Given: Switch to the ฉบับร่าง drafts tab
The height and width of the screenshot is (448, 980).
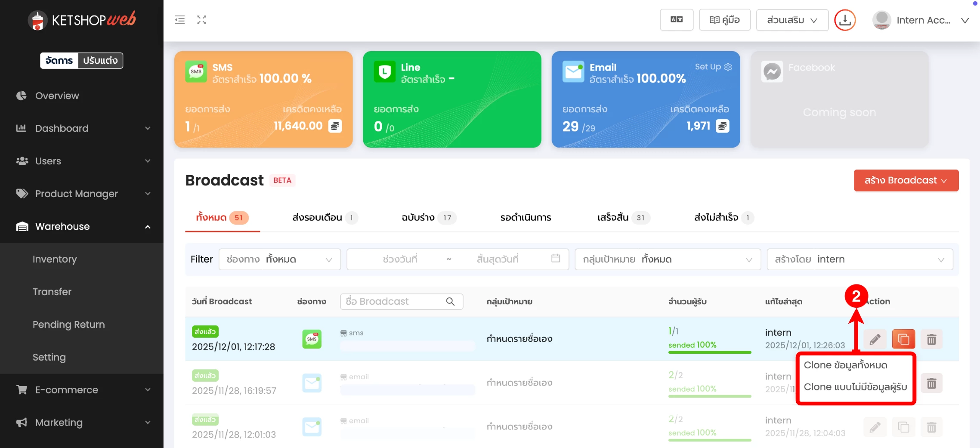Looking at the screenshot, I should click(418, 218).
